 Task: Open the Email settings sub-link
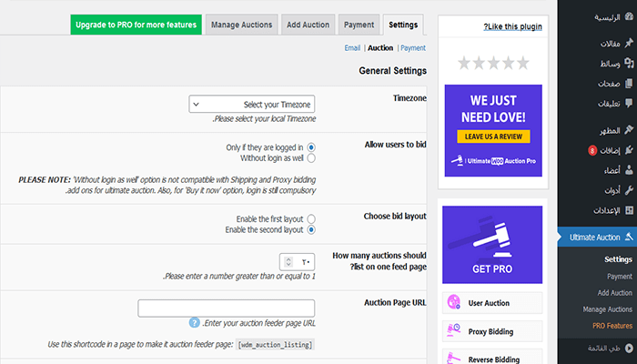coord(353,47)
